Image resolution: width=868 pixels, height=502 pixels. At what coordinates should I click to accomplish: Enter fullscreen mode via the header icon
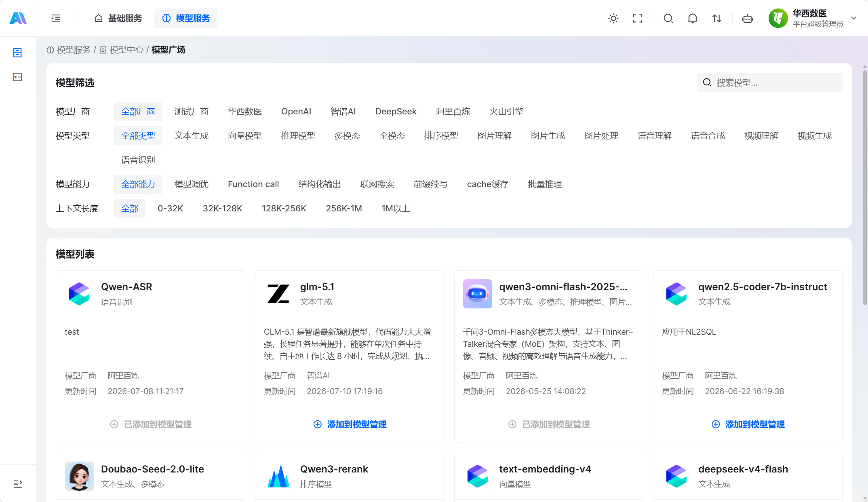pyautogui.click(x=638, y=18)
